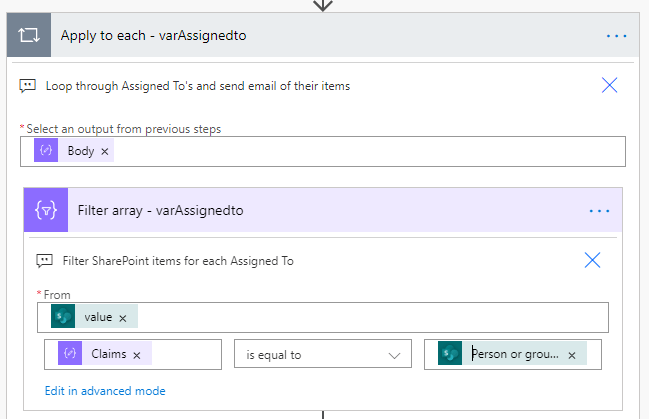
Task: Open the Apply to each ellipsis menu
Action: click(616, 35)
